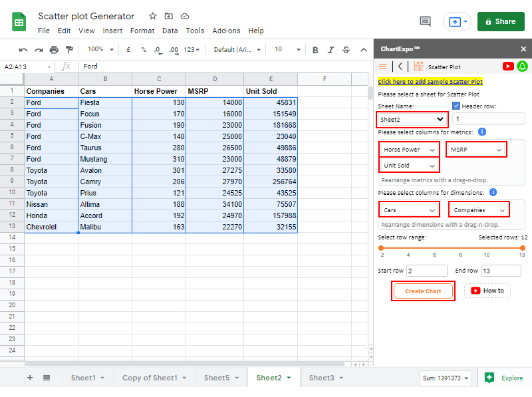Open the Sheet Name dropdown
The width and height of the screenshot is (532, 397).
(412, 119)
